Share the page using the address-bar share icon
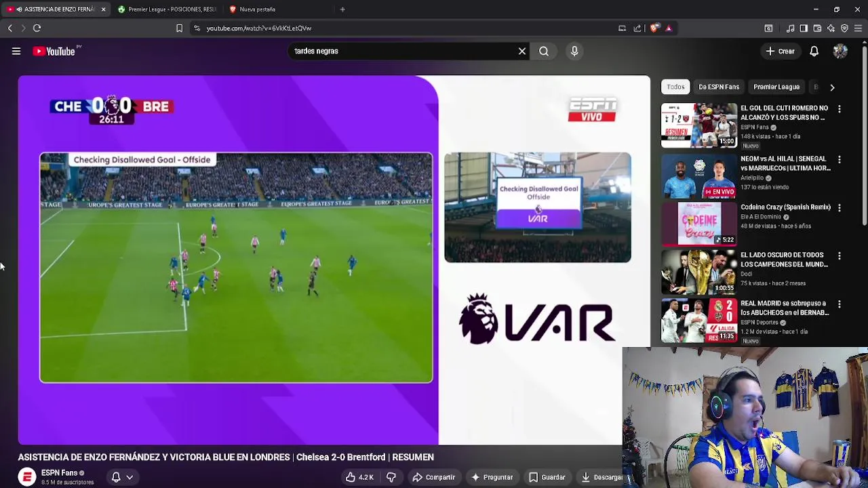Image resolution: width=868 pixels, height=488 pixels. (637, 28)
